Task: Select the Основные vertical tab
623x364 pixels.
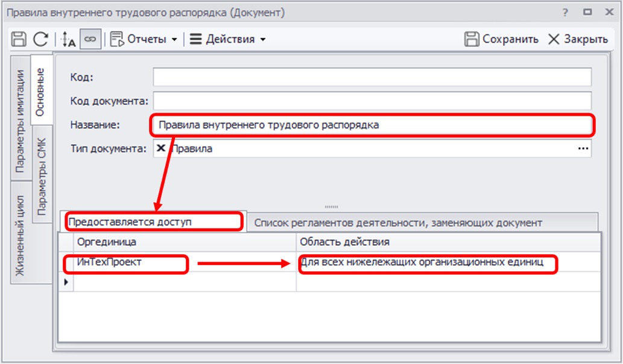Action: [40, 92]
